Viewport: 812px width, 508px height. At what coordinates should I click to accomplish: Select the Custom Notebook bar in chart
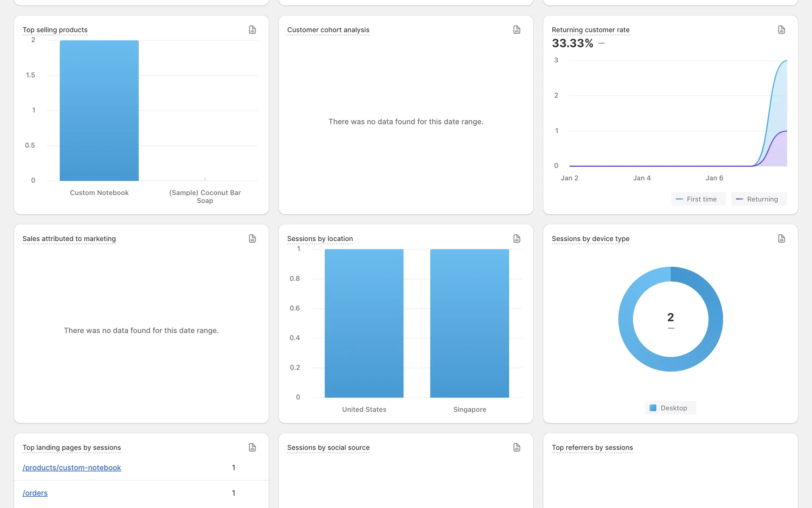click(99, 111)
